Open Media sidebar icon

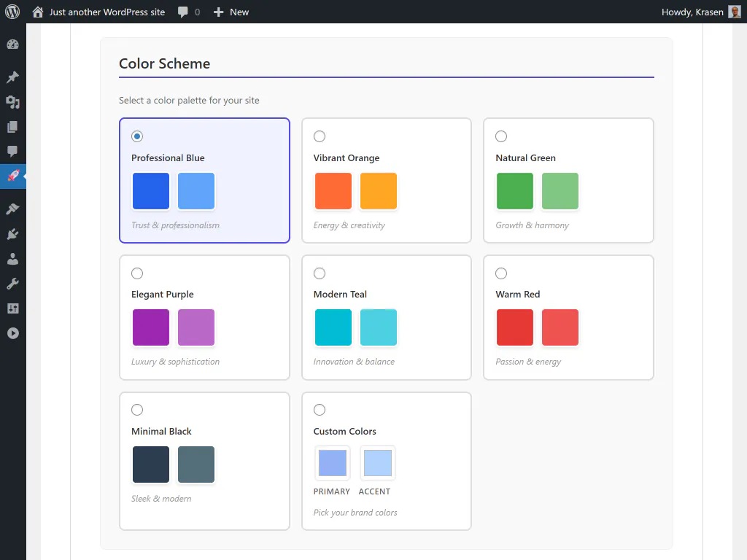pyautogui.click(x=13, y=101)
